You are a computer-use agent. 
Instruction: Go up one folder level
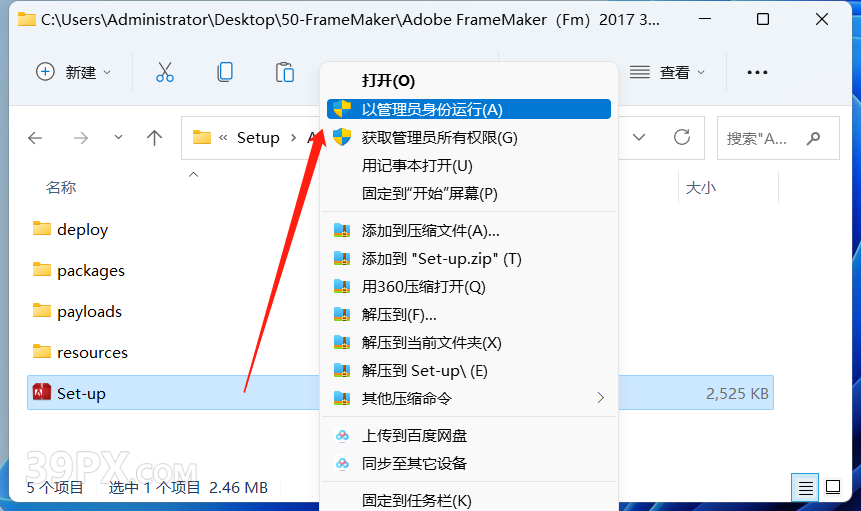pyautogui.click(x=154, y=137)
